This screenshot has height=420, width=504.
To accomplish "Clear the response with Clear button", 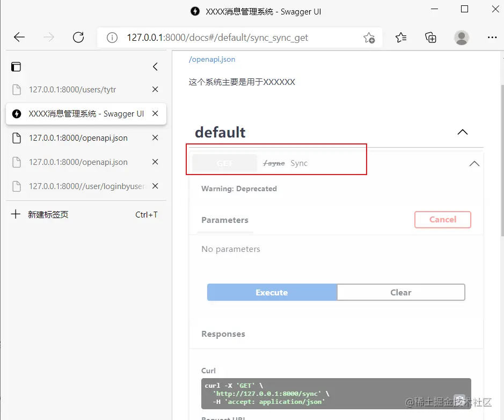I will [401, 292].
